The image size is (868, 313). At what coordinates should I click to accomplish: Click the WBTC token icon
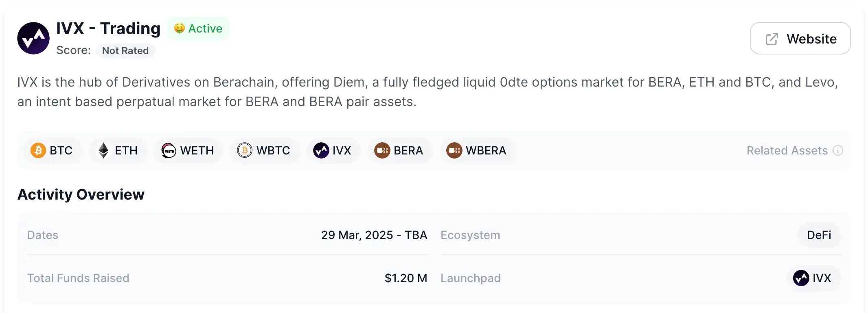[x=245, y=150]
